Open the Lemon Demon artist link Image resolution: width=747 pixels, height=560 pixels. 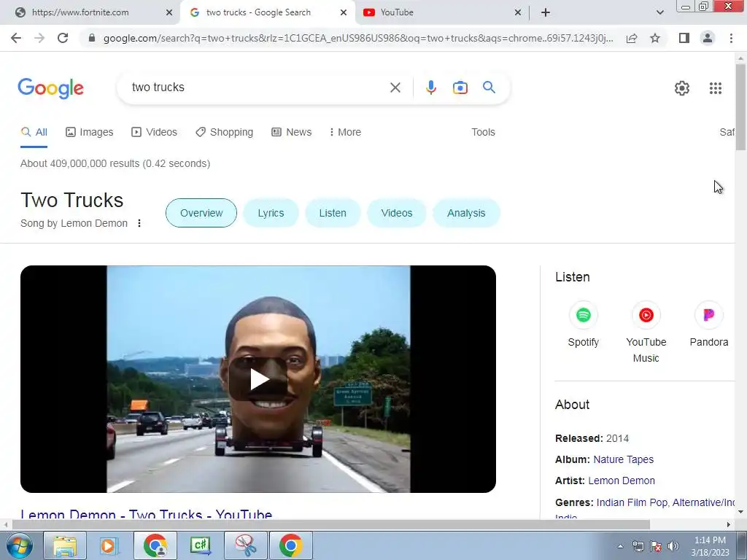tap(622, 481)
